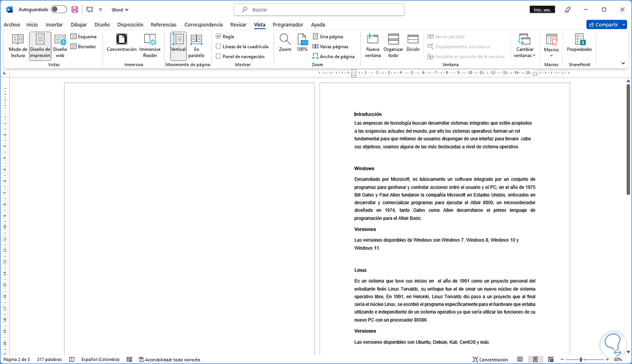Click Accesibilidad: todo correcto status
The image size is (632, 364).
170,360
